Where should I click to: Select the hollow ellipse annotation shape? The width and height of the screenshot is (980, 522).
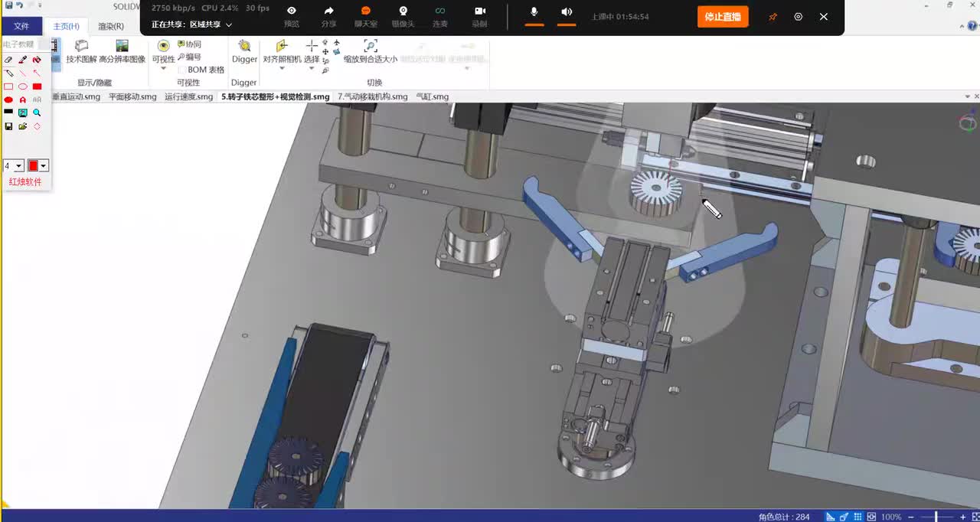pyautogui.click(x=23, y=86)
